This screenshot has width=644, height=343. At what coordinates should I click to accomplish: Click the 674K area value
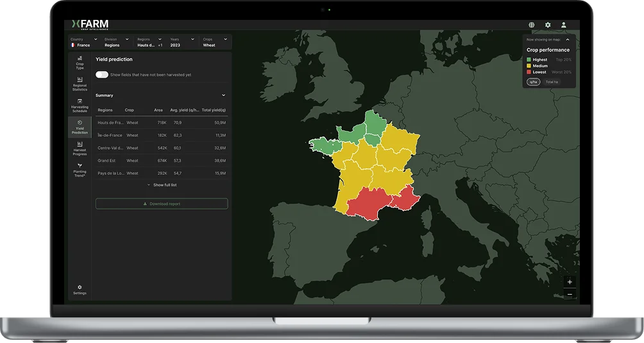(162, 161)
